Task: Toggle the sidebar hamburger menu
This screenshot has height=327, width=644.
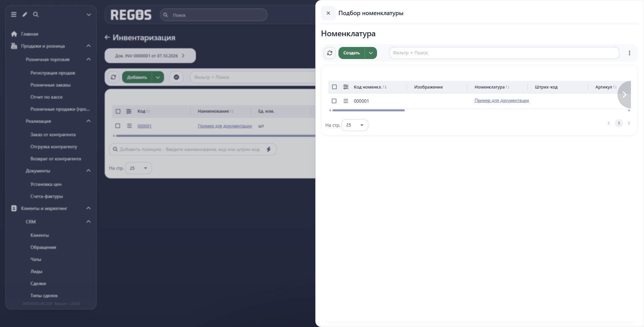Action: click(14, 14)
